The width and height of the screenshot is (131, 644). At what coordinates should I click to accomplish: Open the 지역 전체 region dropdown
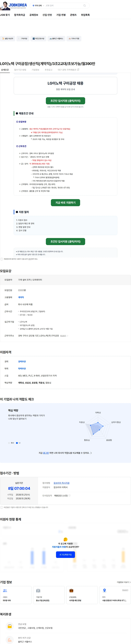[38, 5]
